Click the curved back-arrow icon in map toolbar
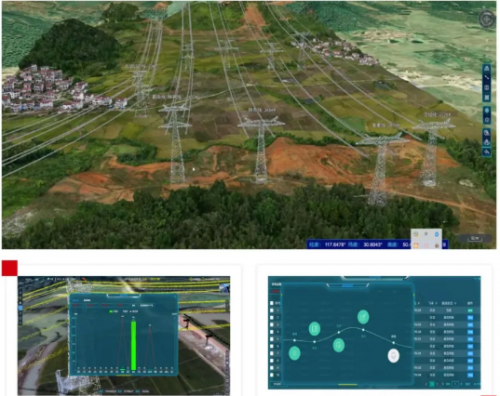 (487, 152)
